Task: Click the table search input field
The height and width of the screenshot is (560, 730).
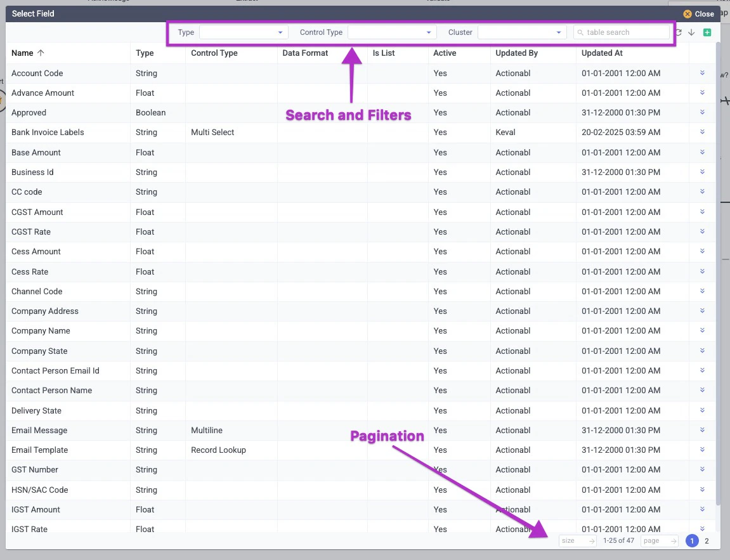Action: tap(622, 32)
